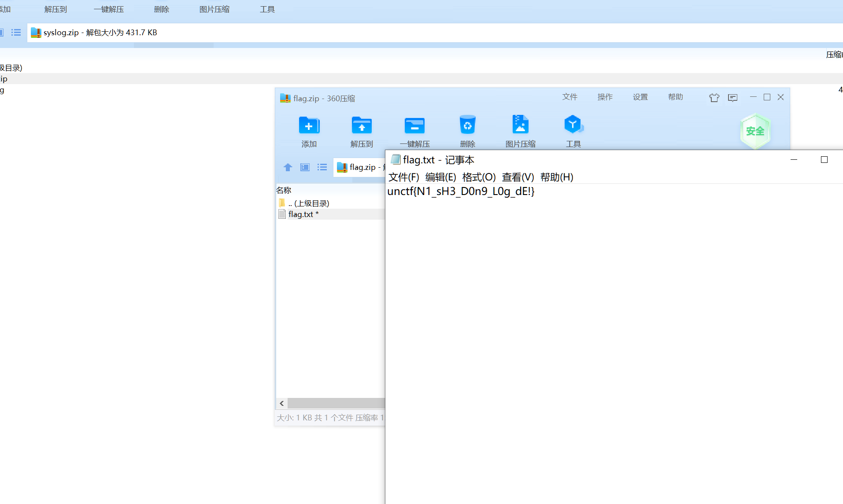Open the 查看(V) menu in Notepad

[518, 177]
